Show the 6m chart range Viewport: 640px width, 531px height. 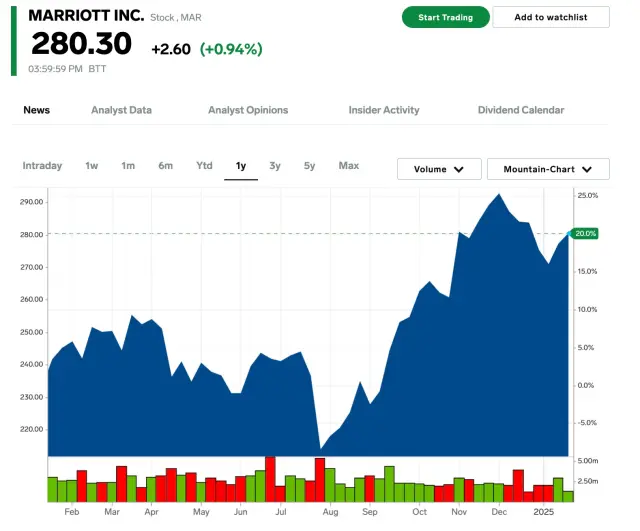tap(165, 166)
